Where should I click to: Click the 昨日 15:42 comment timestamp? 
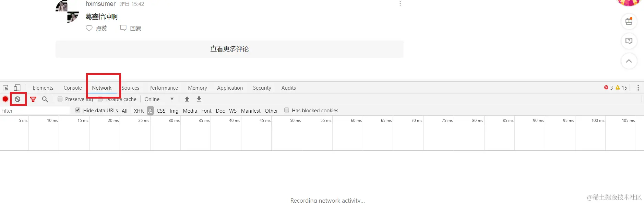coord(132,4)
